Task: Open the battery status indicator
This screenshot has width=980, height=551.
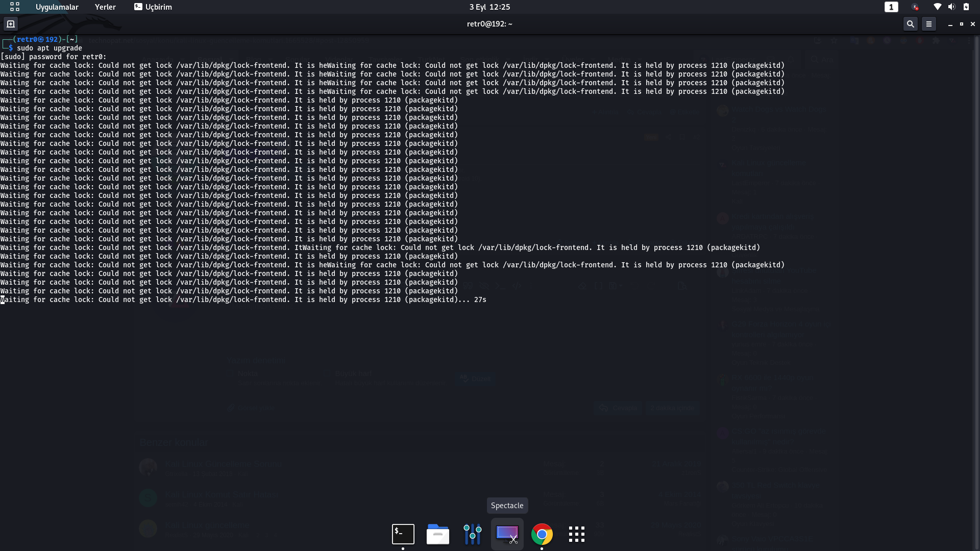Action: pos(966,7)
